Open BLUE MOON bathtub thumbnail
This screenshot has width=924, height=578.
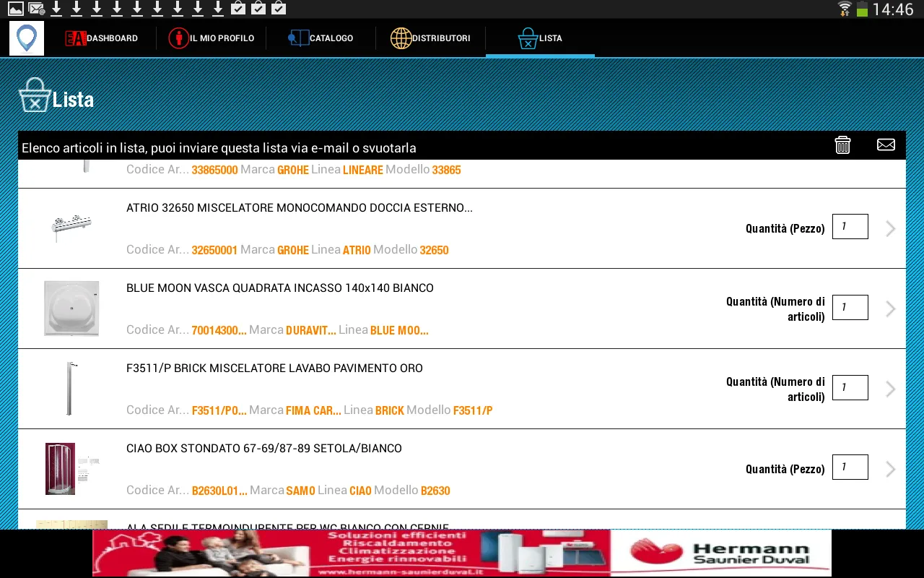tap(71, 309)
